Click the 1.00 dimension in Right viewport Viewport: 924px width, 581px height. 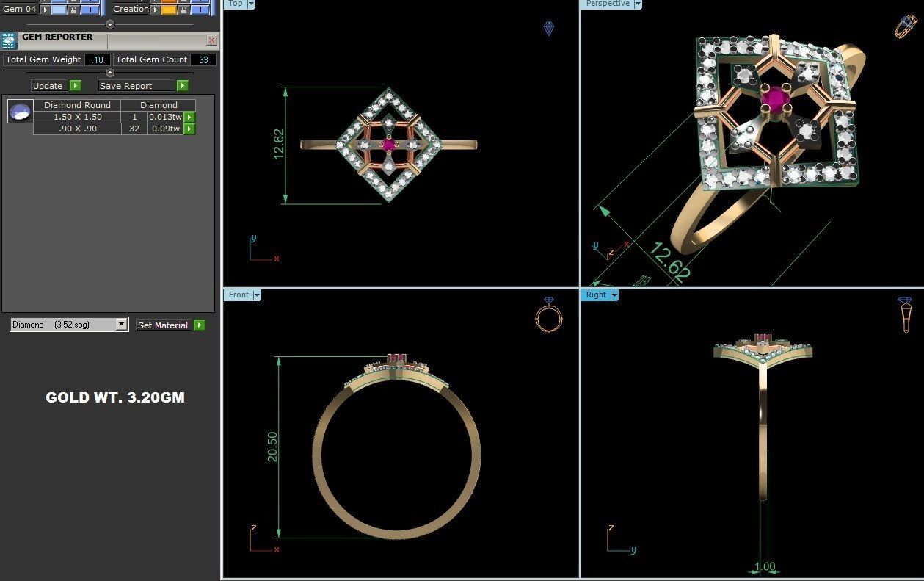(x=765, y=567)
